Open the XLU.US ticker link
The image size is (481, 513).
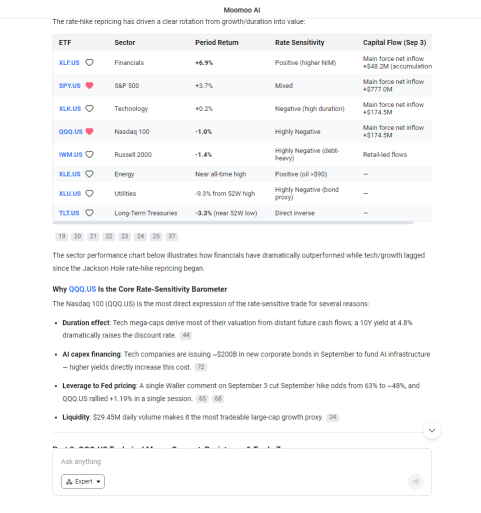point(70,194)
